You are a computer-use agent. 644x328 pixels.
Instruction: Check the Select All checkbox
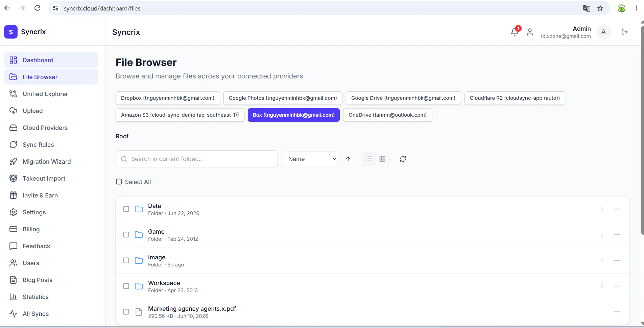[x=119, y=182]
